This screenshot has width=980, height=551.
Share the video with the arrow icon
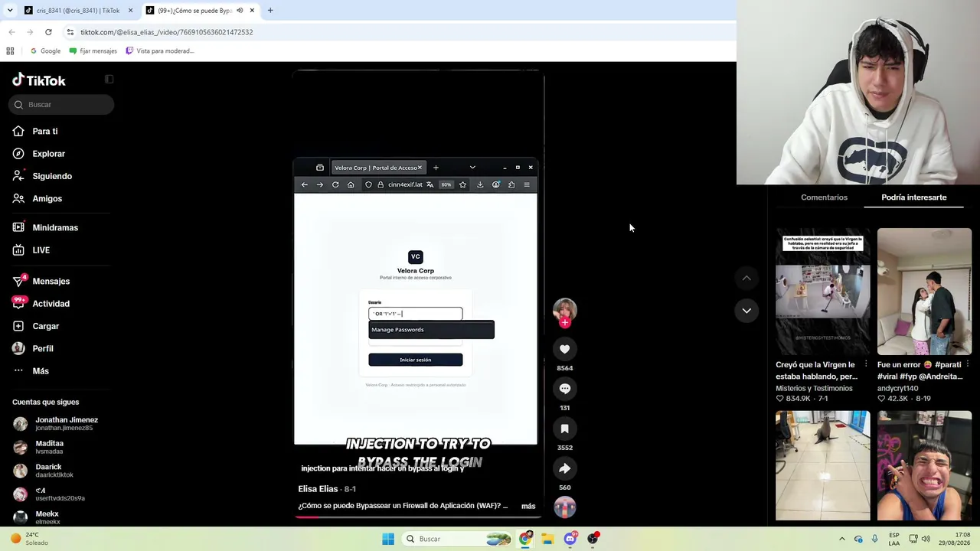[x=565, y=468]
